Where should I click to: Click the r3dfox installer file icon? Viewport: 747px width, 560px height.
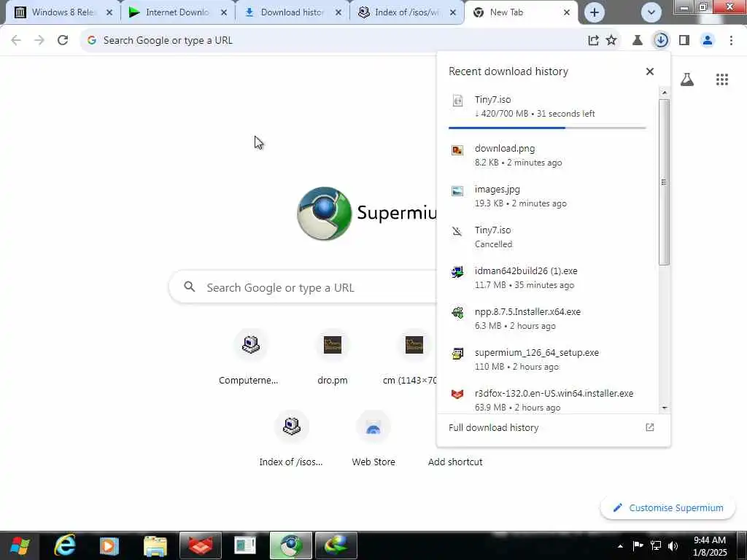click(x=457, y=394)
